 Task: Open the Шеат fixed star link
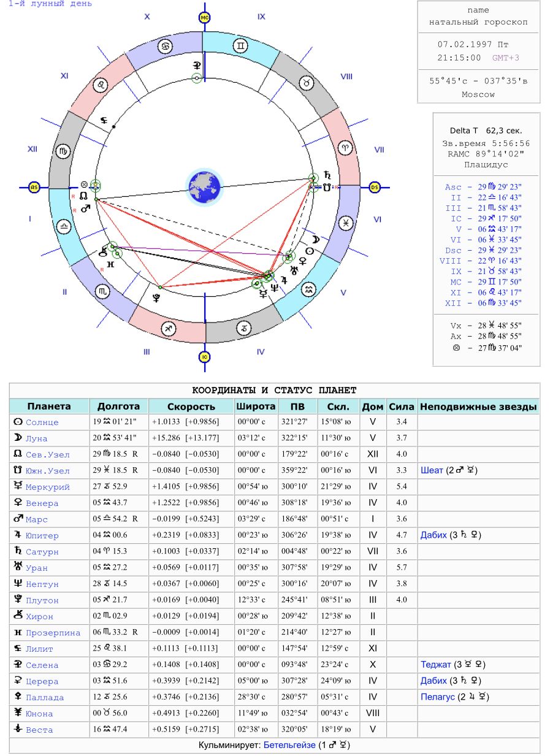coord(432,470)
